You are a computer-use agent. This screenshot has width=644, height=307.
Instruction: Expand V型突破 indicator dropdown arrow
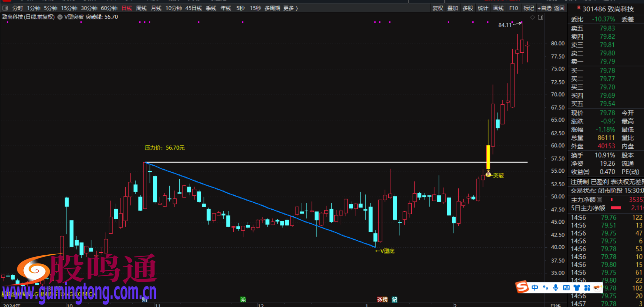point(60,17)
